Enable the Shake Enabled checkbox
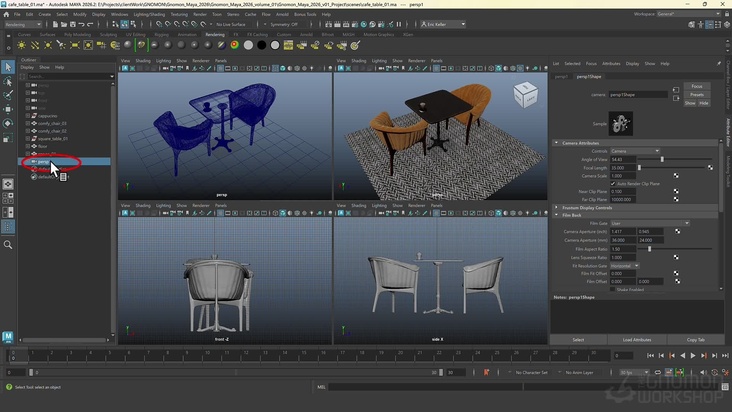 pos(613,289)
